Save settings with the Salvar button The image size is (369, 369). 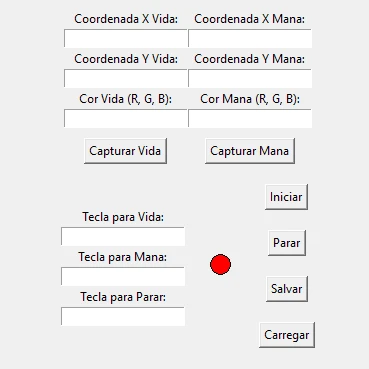click(x=287, y=289)
